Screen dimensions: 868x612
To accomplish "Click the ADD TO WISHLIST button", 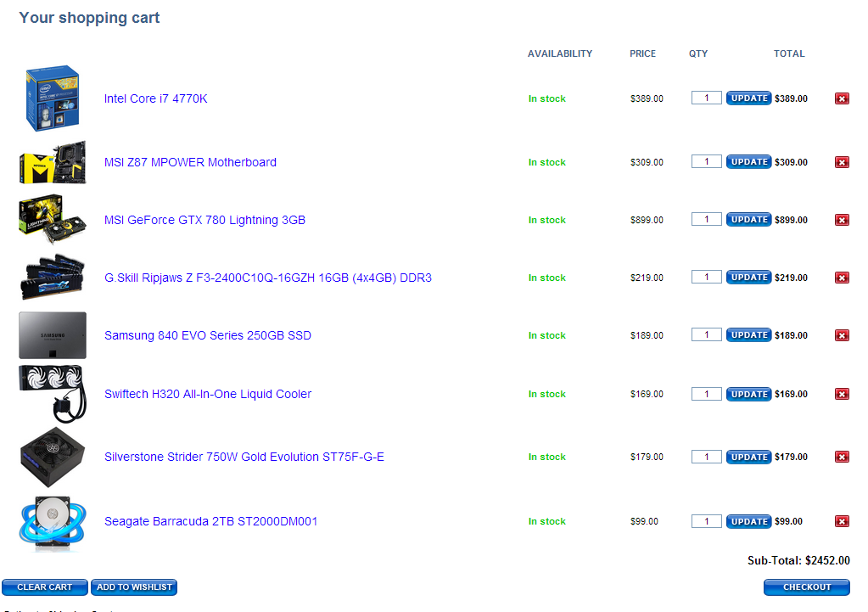I will pos(134,587).
